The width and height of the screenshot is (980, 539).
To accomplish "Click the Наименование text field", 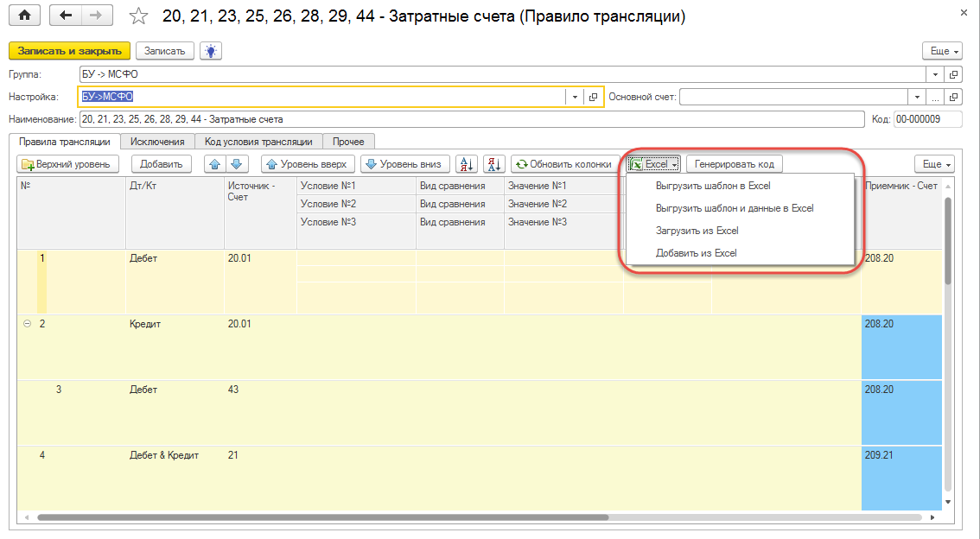I will click(x=471, y=119).
